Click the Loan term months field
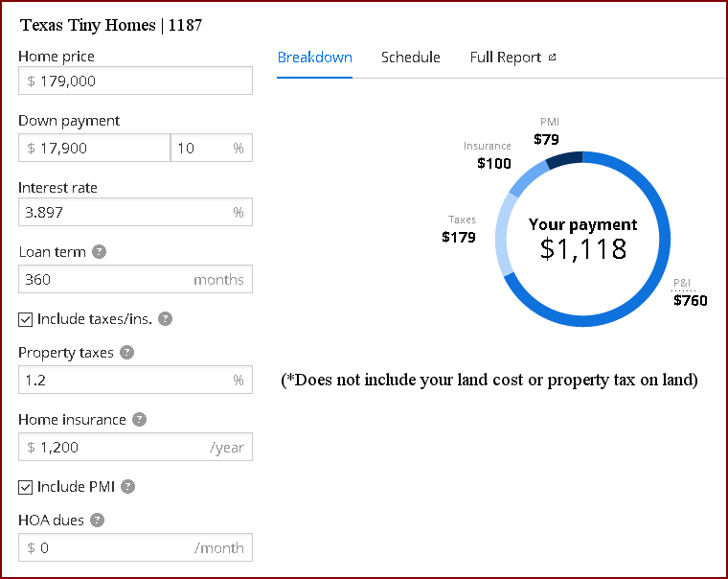This screenshot has height=579, width=728. click(135, 280)
